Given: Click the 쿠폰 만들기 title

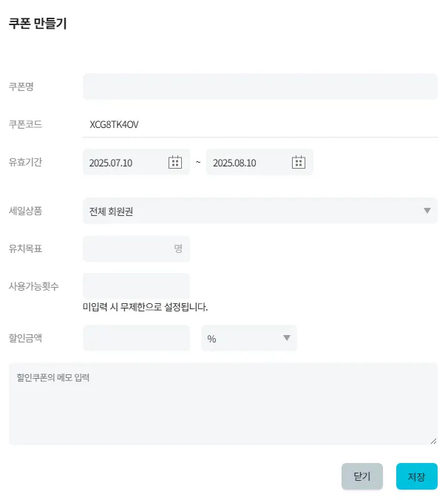Looking at the screenshot, I should click(x=38, y=24).
